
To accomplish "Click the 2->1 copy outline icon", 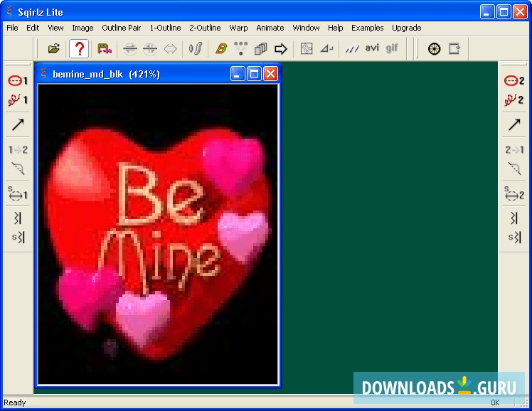I will (514, 149).
